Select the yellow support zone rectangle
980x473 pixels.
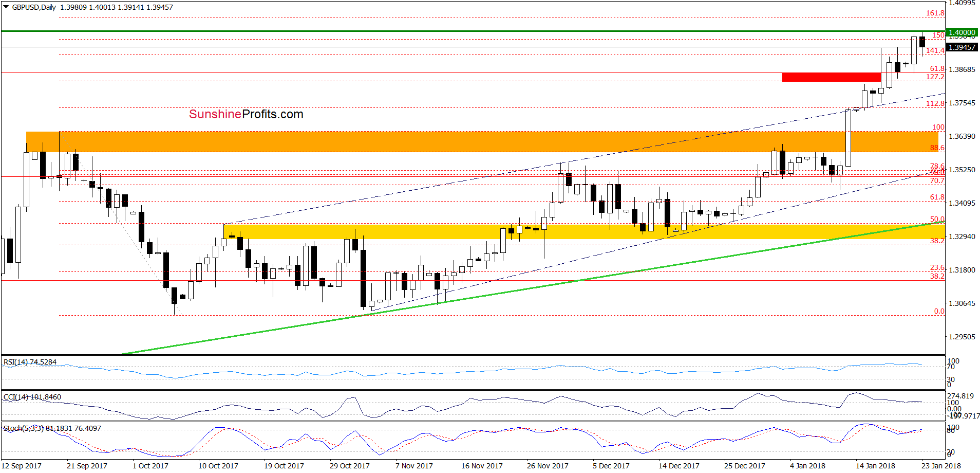tap(584, 231)
